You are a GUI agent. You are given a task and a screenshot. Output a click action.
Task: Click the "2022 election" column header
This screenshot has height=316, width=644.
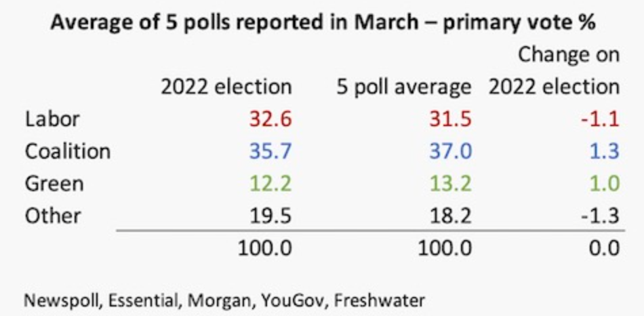(x=226, y=87)
